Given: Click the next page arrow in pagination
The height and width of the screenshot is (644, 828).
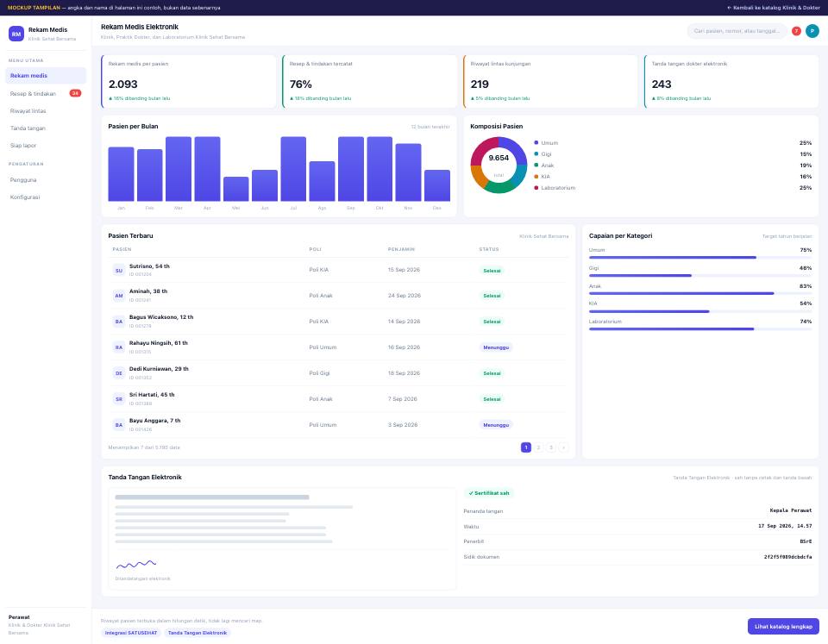Looking at the screenshot, I should [x=563, y=447].
